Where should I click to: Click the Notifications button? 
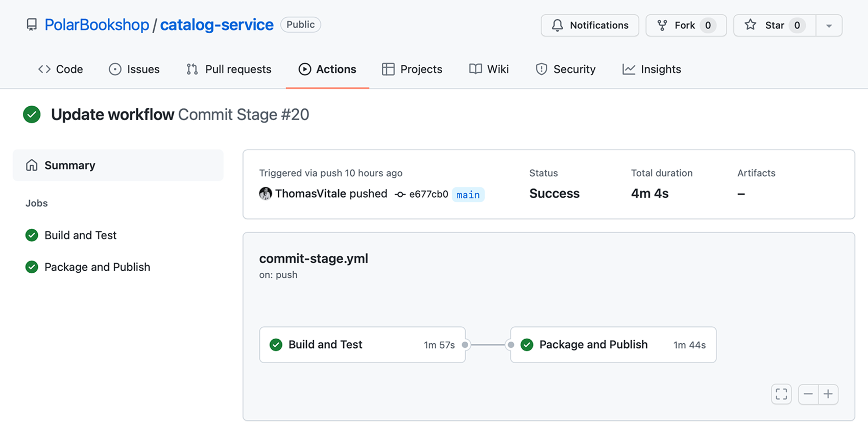click(590, 25)
